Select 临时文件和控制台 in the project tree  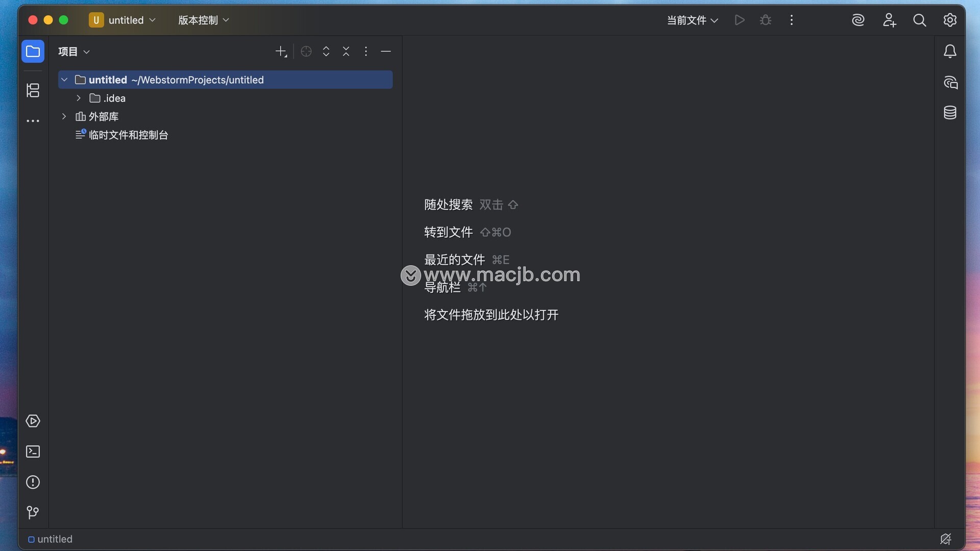click(x=128, y=135)
